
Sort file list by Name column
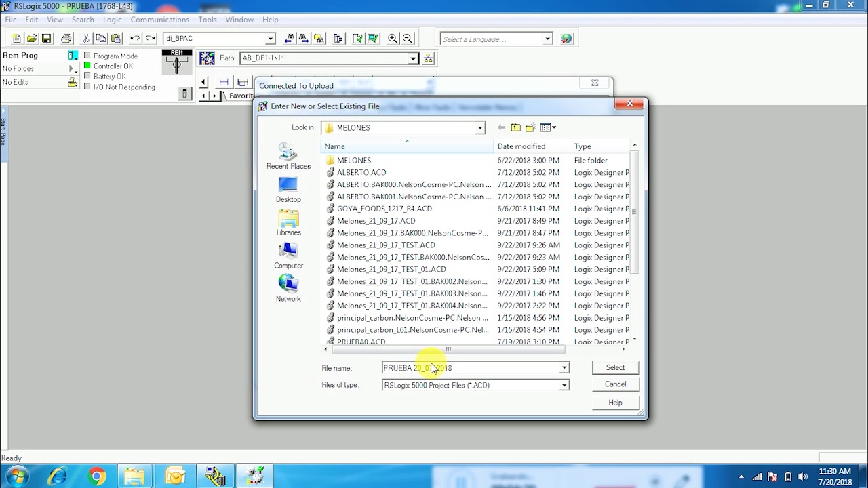click(407, 146)
